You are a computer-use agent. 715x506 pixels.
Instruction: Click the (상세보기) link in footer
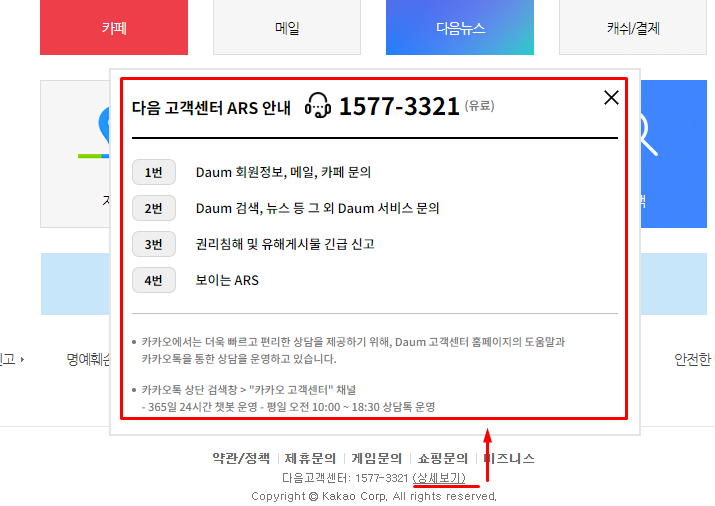click(439, 478)
